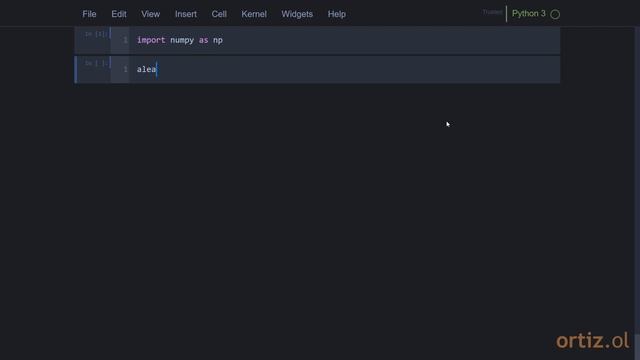Click the kernel idle indicator circle
Image resolution: width=640 pixels, height=360 pixels.
tap(555, 14)
